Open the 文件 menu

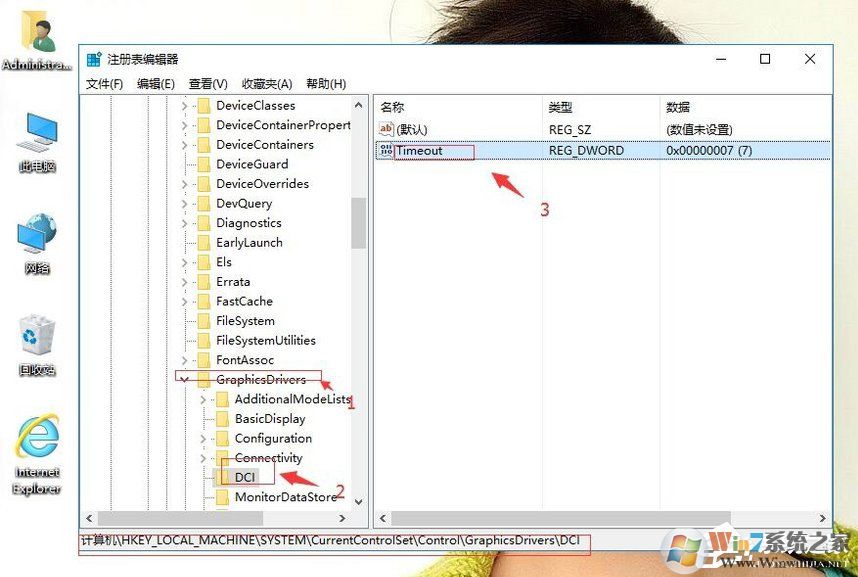(103, 84)
